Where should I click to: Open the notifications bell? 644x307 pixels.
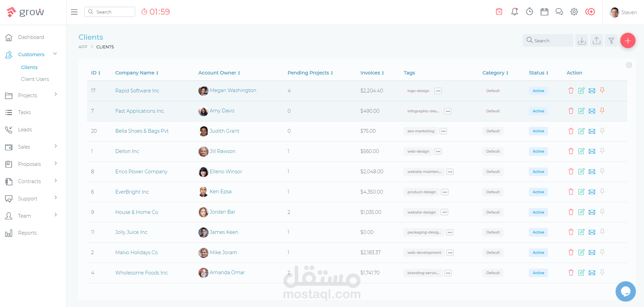click(x=515, y=12)
